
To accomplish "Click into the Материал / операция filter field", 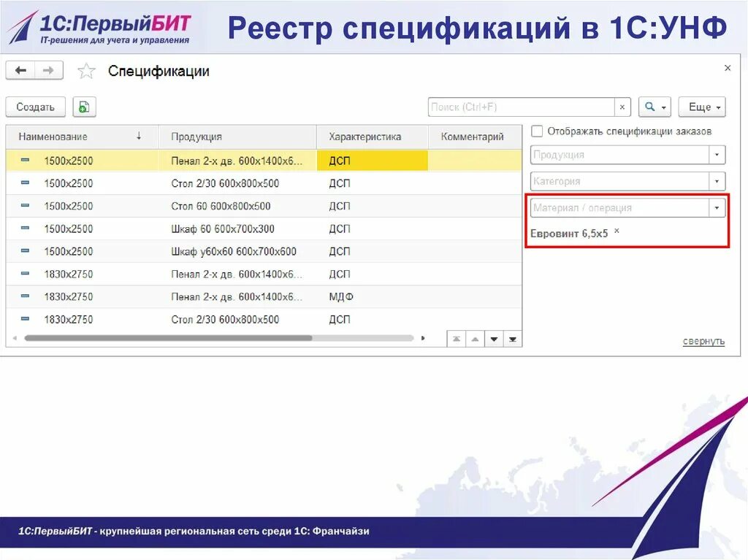I will [x=619, y=208].
